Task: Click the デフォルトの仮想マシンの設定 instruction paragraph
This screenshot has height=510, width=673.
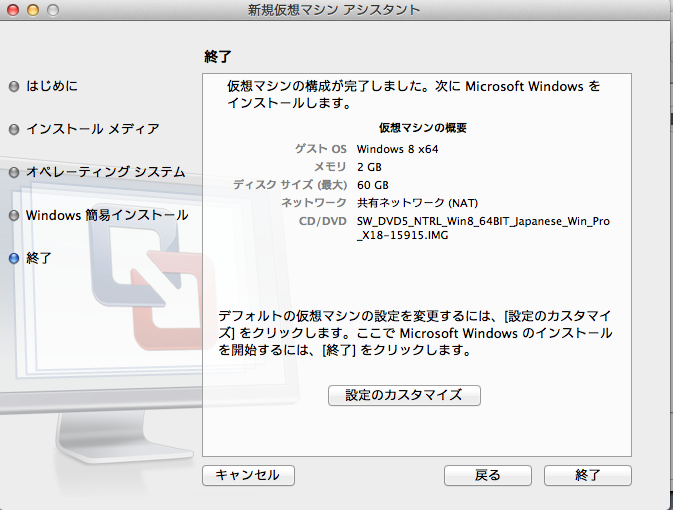Action: coord(415,333)
